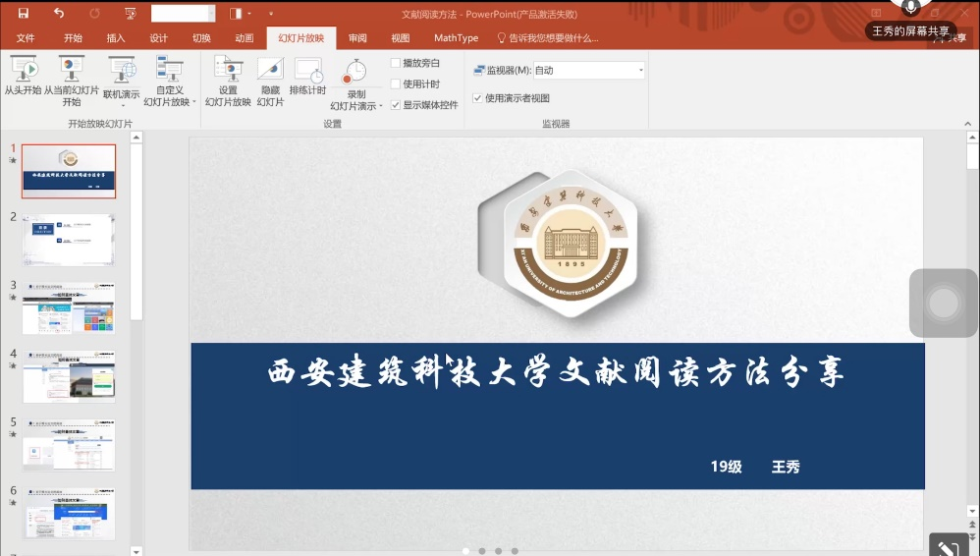Click 隐藏幻灯片 hide slide button
Viewport: 980px width, 556px height.
(x=271, y=81)
